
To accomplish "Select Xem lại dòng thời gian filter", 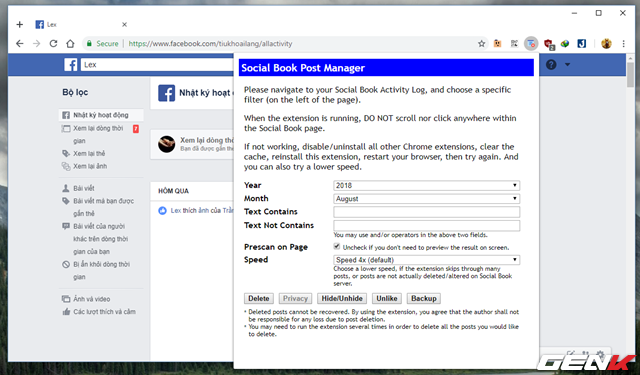I will 98,134.
